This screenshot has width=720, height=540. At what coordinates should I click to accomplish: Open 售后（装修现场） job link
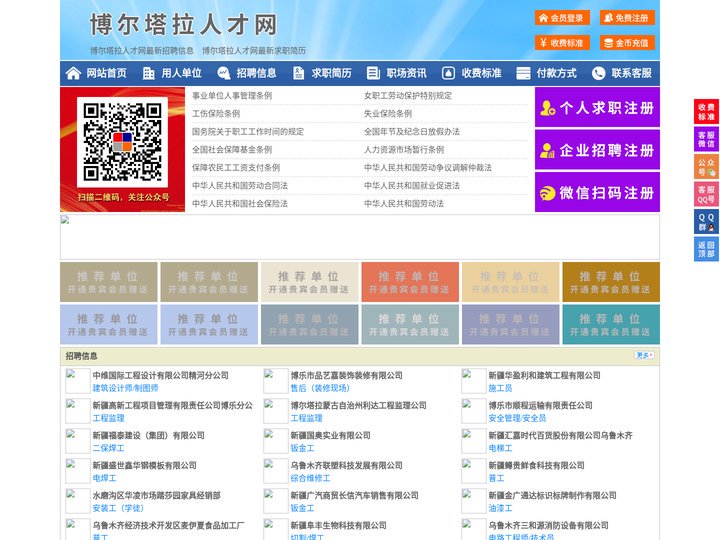[320, 388]
